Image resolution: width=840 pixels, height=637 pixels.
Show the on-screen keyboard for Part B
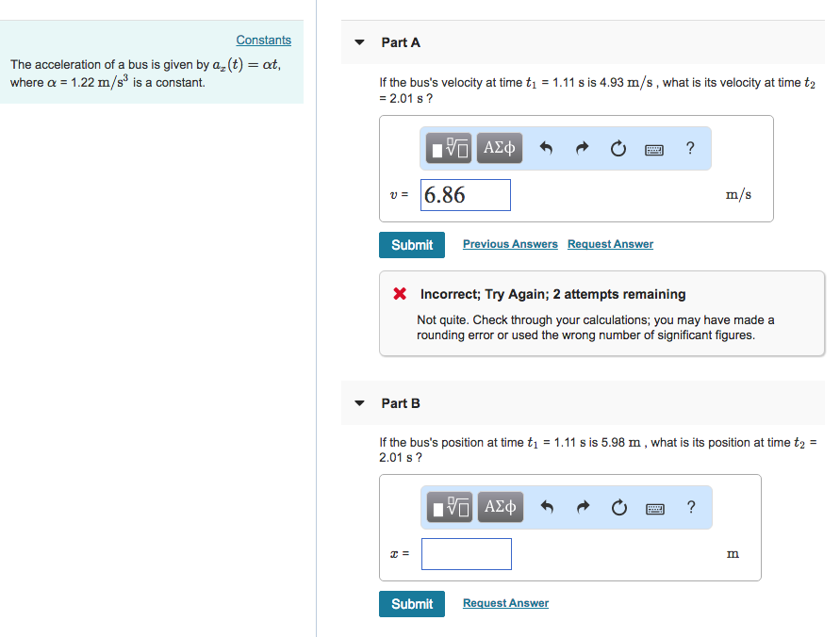click(654, 507)
